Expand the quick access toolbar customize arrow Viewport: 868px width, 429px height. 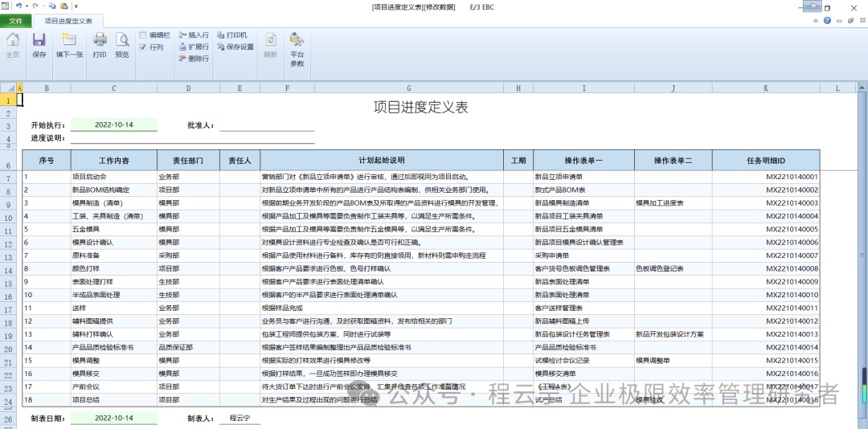coord(75,6)
